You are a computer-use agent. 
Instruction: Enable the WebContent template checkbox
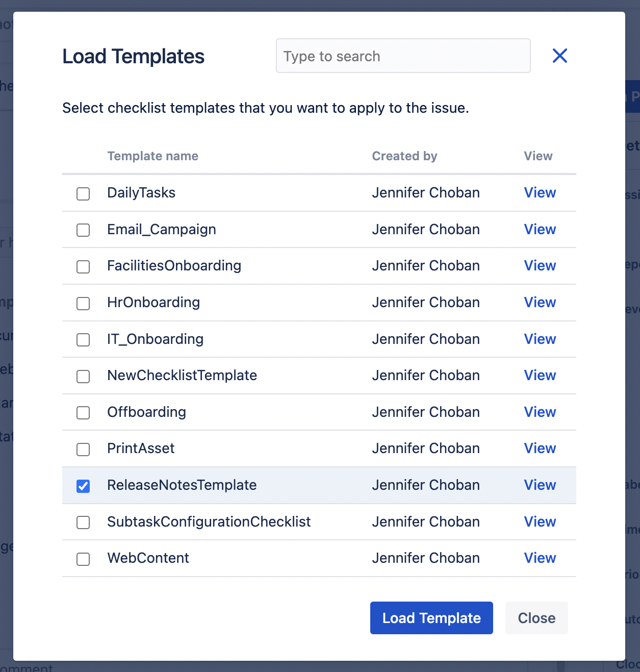point(83,559)
